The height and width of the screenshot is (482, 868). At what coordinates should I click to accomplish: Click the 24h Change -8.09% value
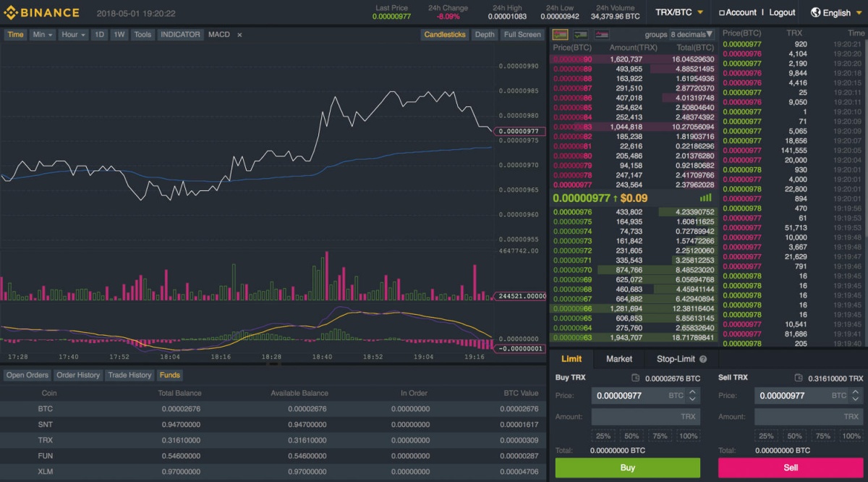(448, 16)
